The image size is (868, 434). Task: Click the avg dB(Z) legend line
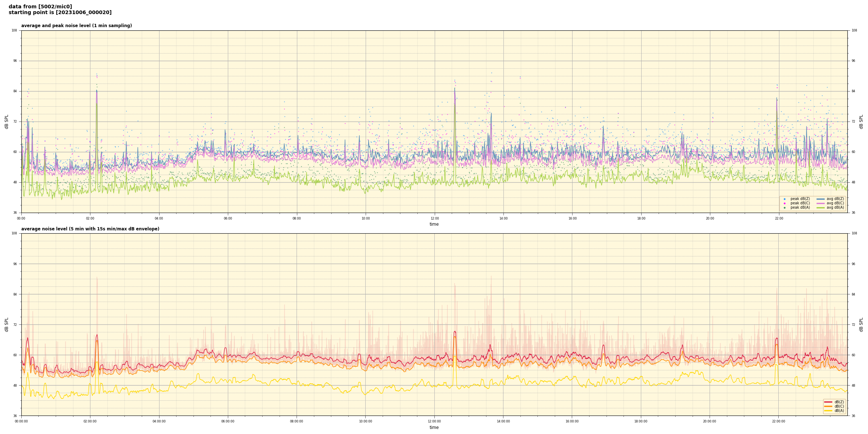820,199
